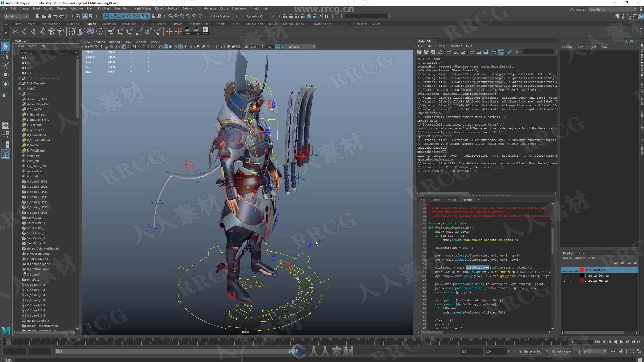Screen dimensions: 644x362
Task: Save script via Script Editor toolbar
Action: 433,52
